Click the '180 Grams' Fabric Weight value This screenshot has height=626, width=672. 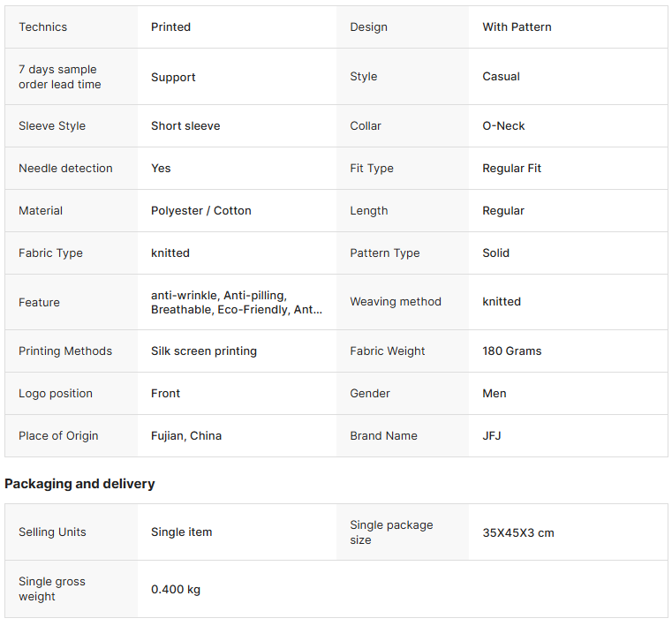[511, 351]
